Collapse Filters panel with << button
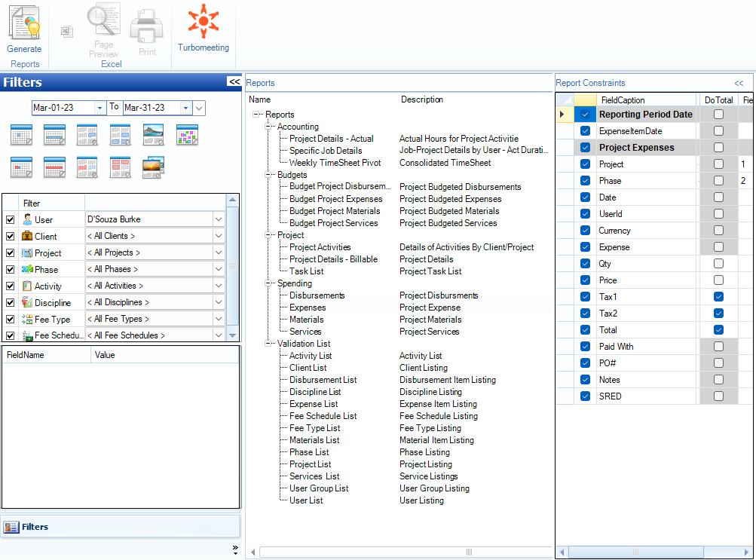Viewport: 756px width, 560px height. (234, 81)
